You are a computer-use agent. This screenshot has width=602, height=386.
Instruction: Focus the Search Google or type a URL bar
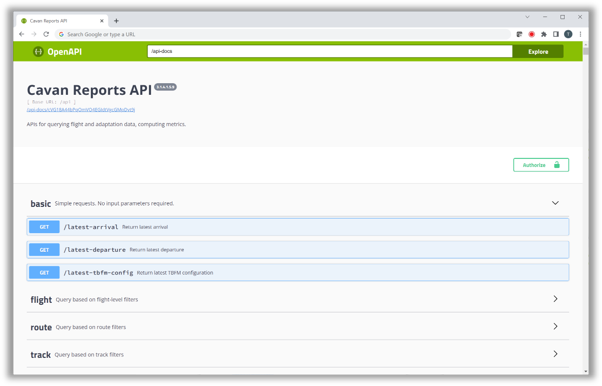pos(283,34)
